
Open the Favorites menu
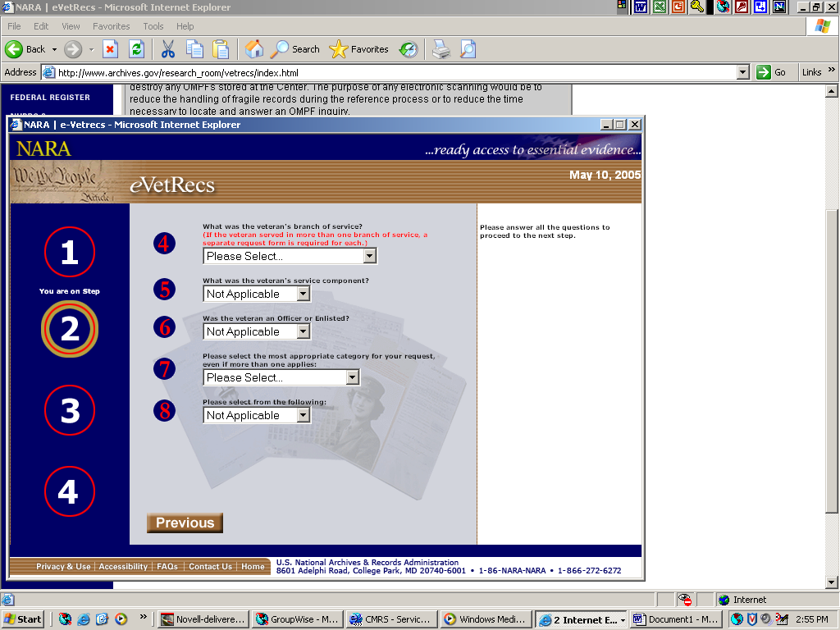click(x=111, y=26)
